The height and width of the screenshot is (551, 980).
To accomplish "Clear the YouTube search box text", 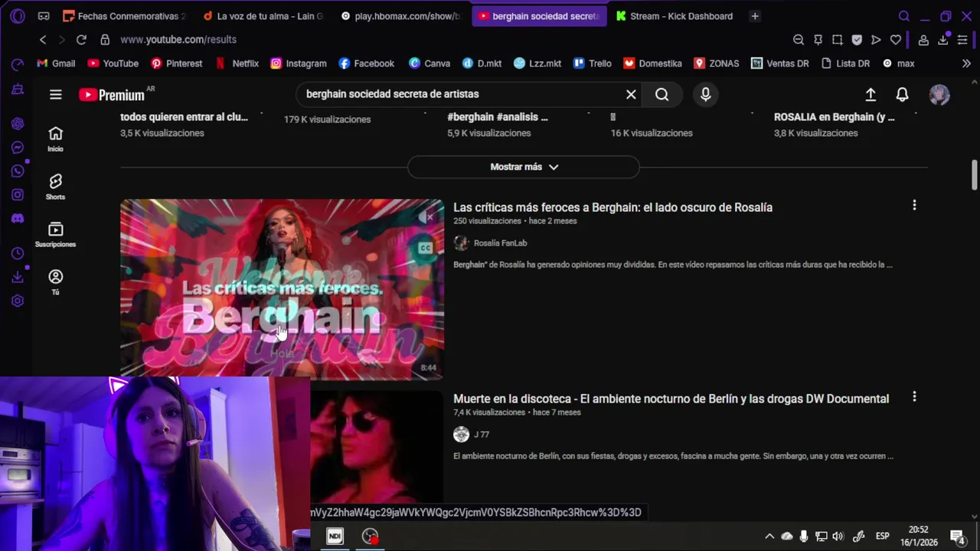I will (x=631, y=94).
